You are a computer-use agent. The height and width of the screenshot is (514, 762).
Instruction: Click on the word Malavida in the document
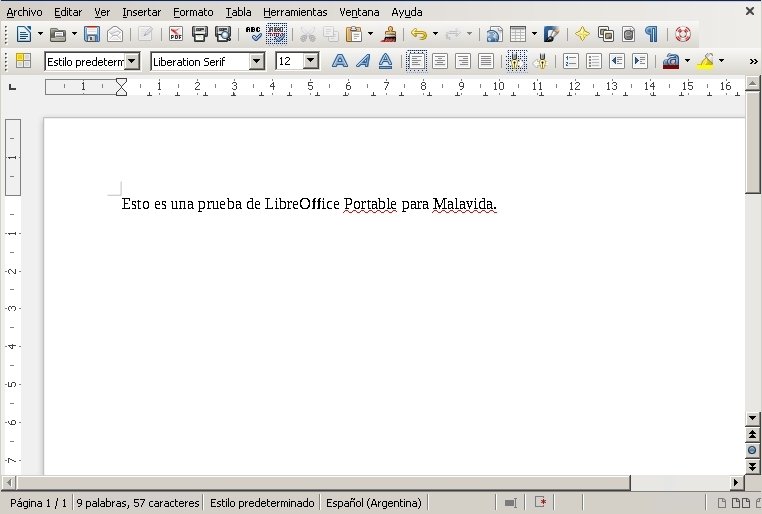point(463,204)
